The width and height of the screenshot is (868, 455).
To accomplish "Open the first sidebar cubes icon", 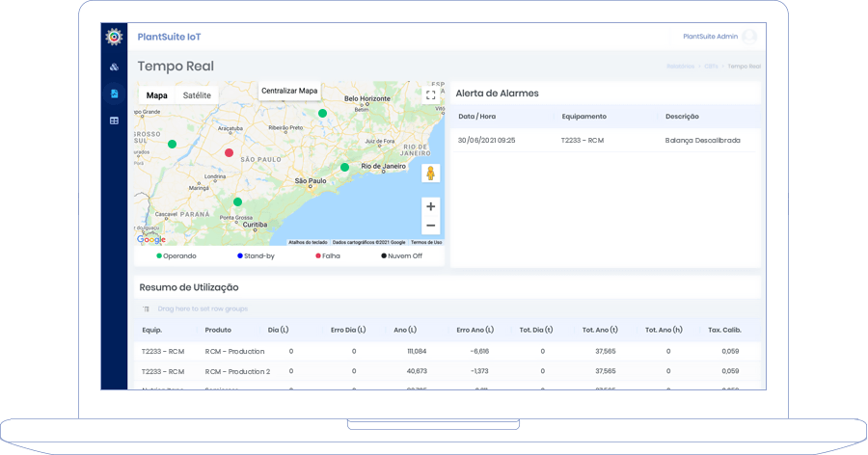I will (114, 67).
